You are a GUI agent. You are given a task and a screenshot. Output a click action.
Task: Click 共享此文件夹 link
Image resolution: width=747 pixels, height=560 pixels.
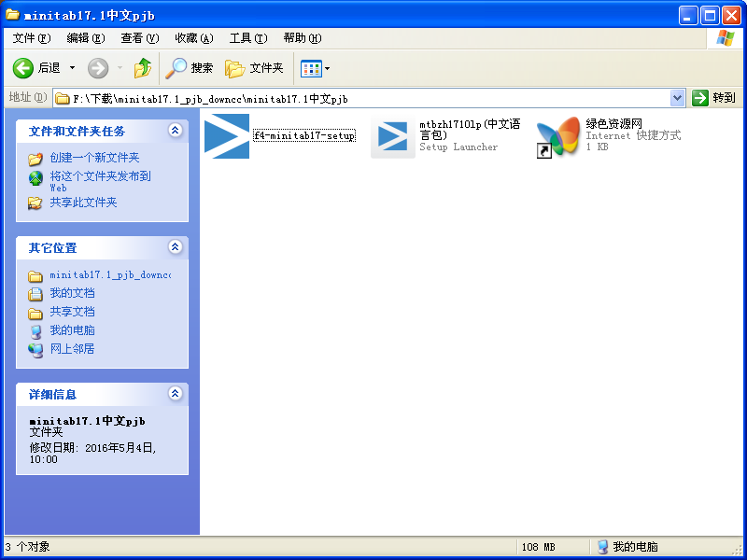click(x=83, y=203)
